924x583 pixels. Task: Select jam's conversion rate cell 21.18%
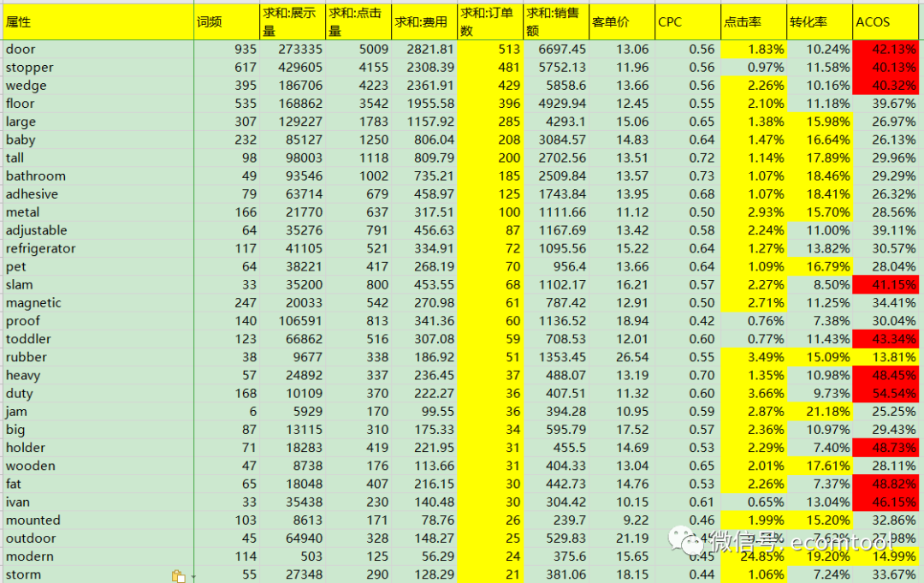(x=820, y=412)
